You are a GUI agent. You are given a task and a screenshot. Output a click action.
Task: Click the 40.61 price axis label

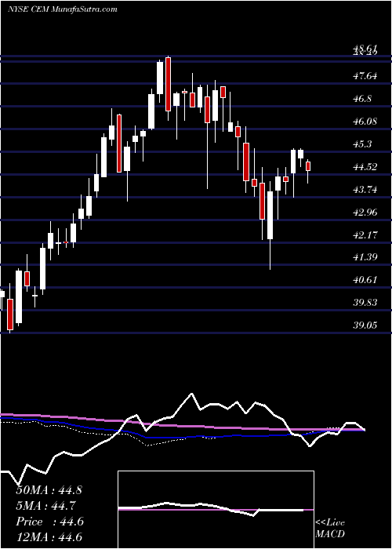pyautogui.click(x=365, y=280)
